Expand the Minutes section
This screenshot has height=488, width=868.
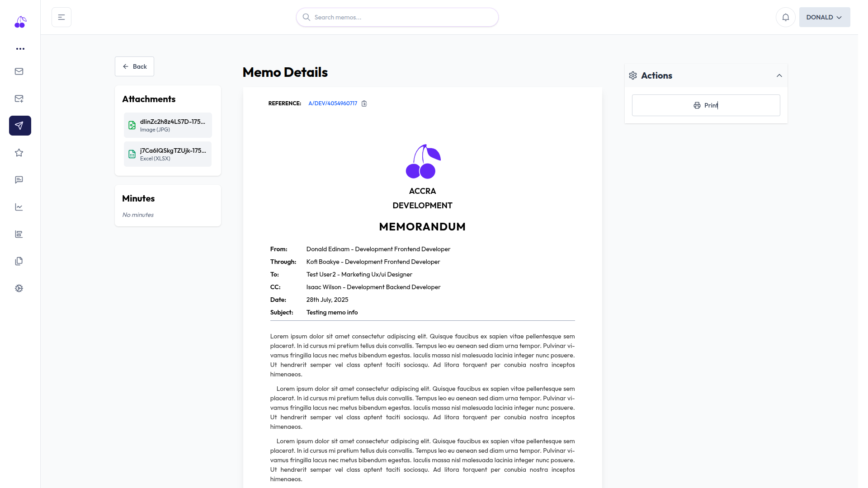(138, 198)
